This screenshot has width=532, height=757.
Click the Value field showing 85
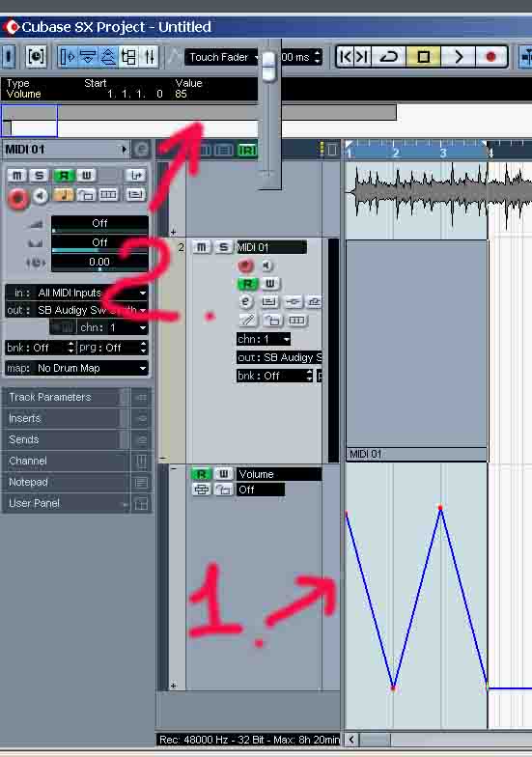pyautogui.click(x=182, y=94)
